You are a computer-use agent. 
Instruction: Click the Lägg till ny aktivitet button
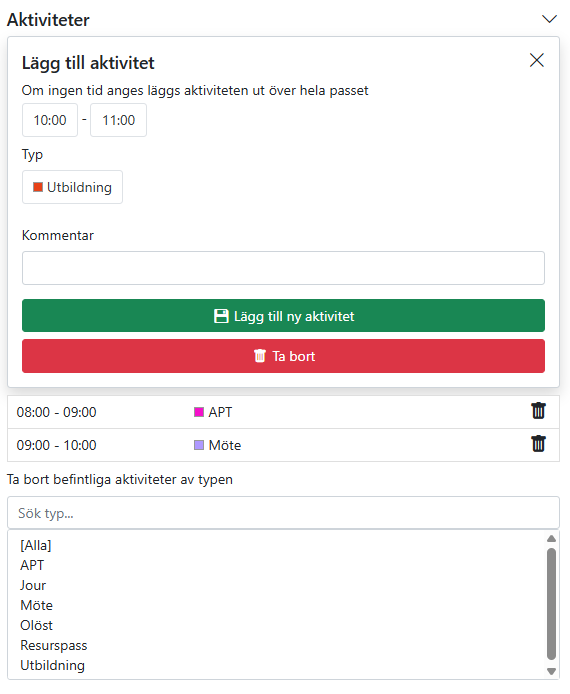[283, 316]
